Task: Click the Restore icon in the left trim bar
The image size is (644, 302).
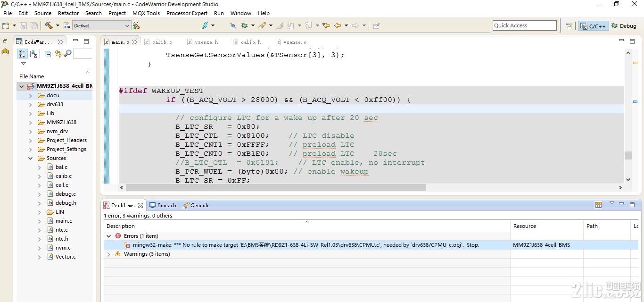Action: (x=5, y=41)
